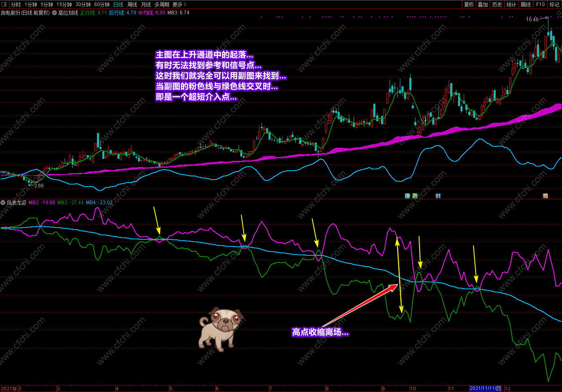Image resolution: width=562 pixels, height=392 pixels.
Task: Open main indicator dropdown beside 高位划线
Action: [54, 13]
